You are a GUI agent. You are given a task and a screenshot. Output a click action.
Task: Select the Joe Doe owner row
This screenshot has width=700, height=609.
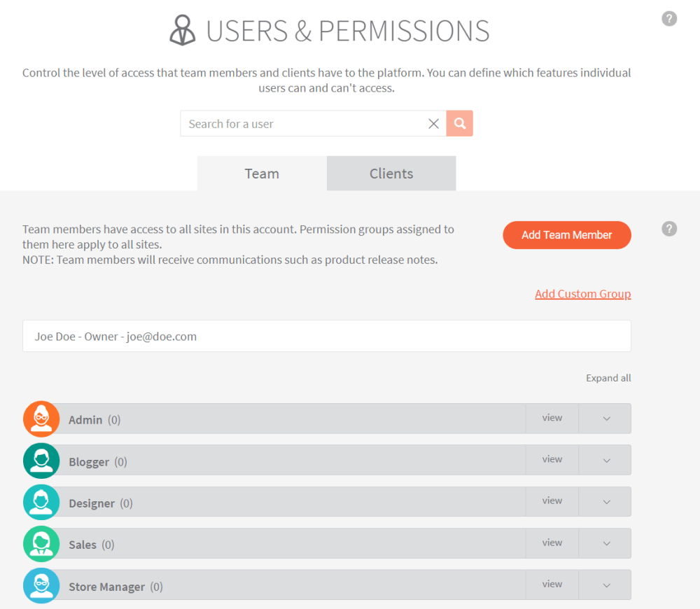[327, 336]
